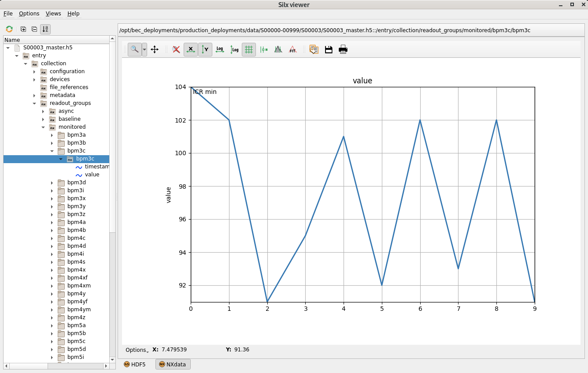Expand the bpm3a folder
The image size is (588, 373).
[52, 135]
